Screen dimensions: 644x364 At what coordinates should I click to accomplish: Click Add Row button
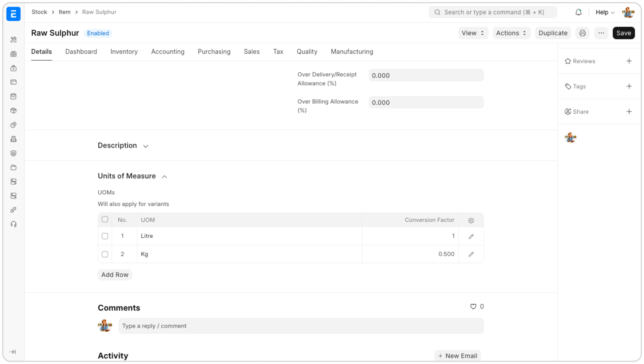pyautogui.click(x=115, y=275)
